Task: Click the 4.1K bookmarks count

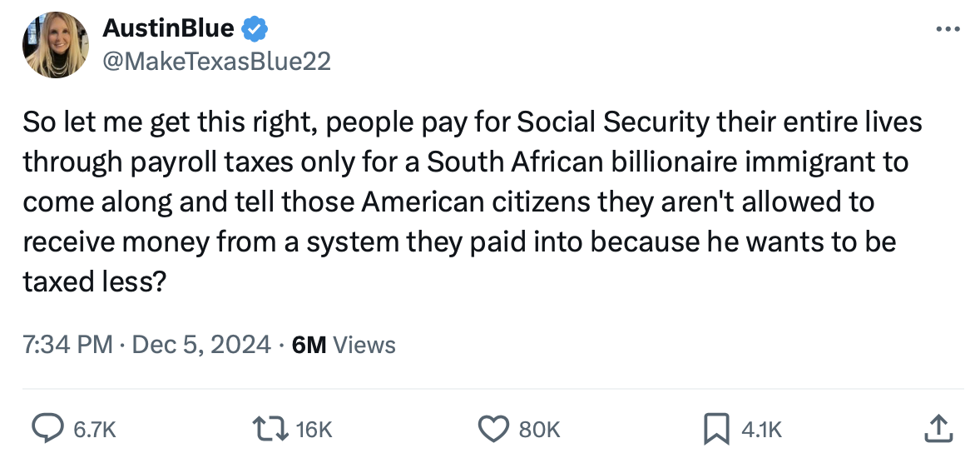Action: tap(761, 430)
